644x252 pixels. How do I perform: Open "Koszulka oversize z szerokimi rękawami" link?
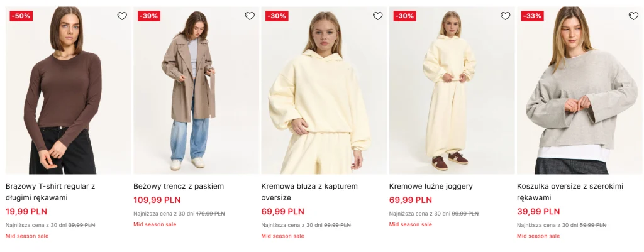(x=570, y=192)
